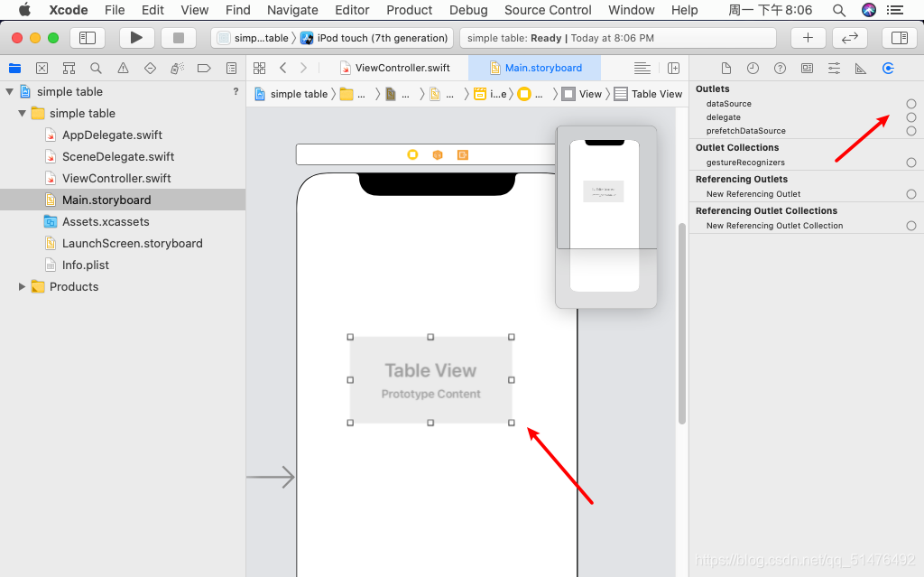The height and width of the screenshot is (577, 924).
Task: Open the editor options lines icon
Action: [x=642, y=68]
